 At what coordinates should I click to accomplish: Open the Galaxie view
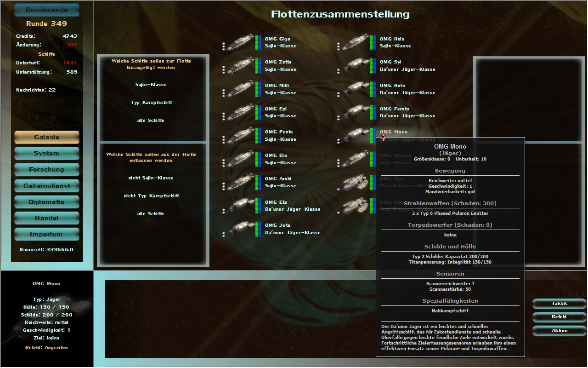click(46, 138)
